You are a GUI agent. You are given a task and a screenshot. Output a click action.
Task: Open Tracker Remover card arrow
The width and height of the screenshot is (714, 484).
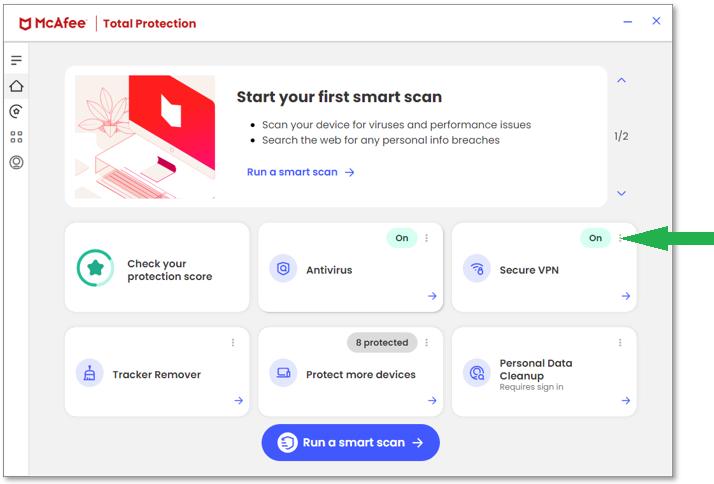[239, 400]
